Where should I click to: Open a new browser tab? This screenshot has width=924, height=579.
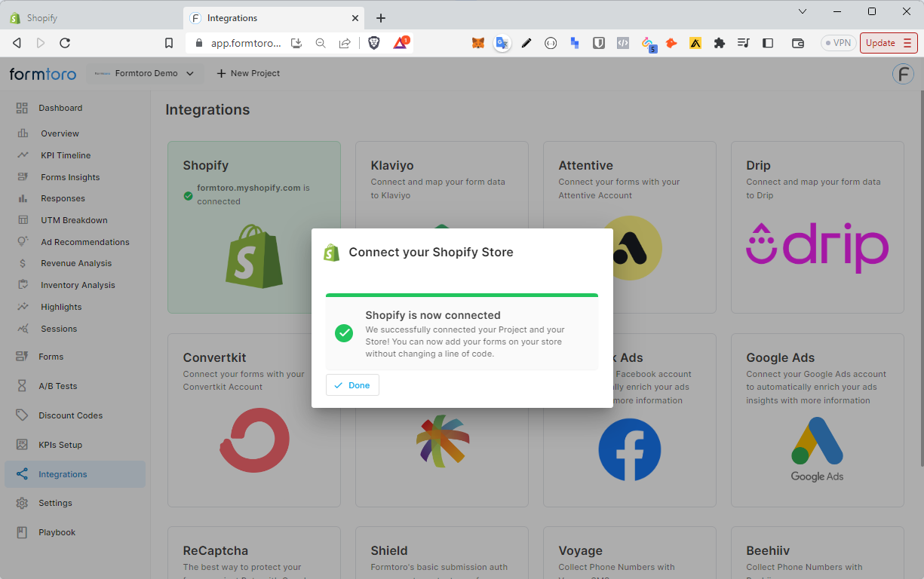(x=381, y=18)
